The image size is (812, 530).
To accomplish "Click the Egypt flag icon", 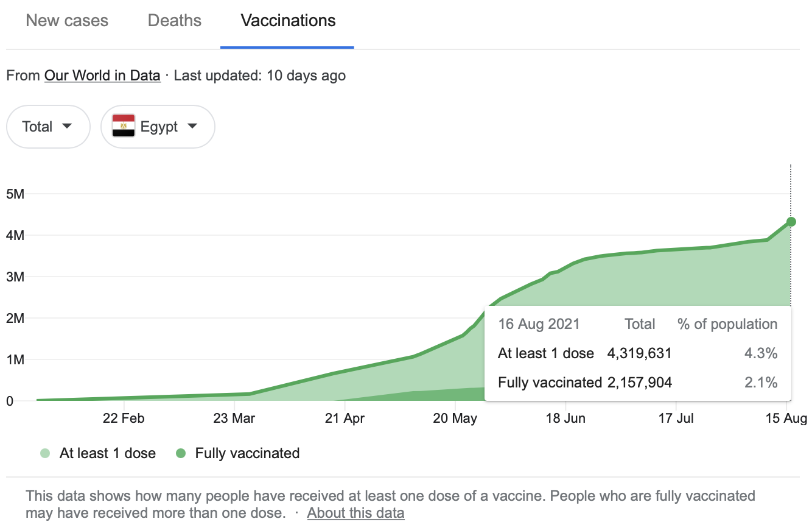I will [124, 127].
